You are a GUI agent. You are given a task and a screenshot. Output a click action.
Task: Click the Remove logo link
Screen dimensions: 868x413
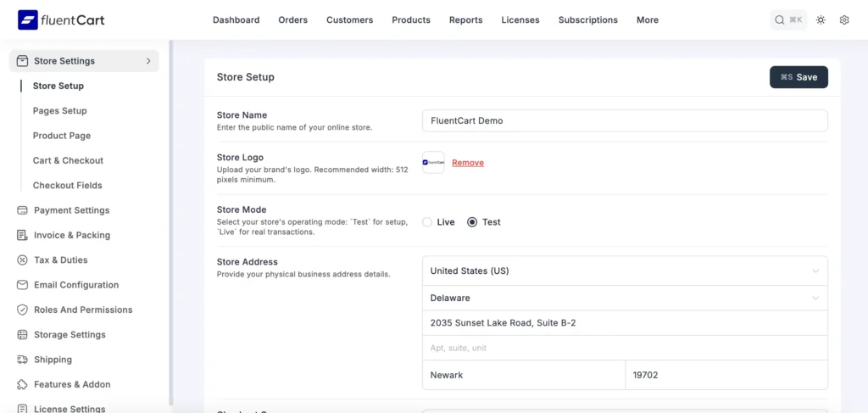468,163
